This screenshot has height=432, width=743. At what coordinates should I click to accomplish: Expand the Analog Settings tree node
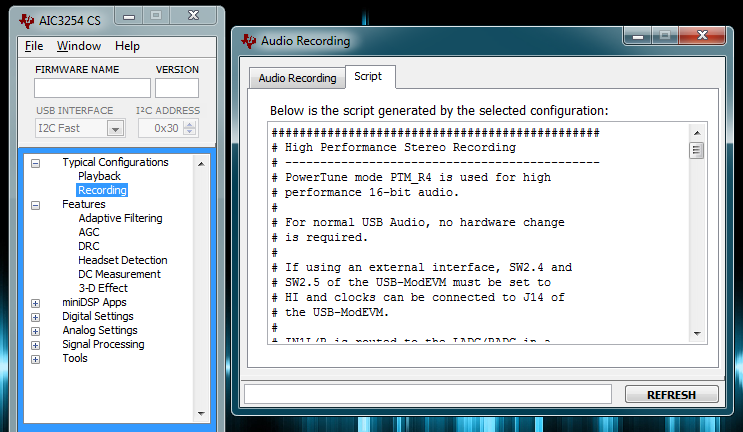pyautogui.click(x=36, y=331)
